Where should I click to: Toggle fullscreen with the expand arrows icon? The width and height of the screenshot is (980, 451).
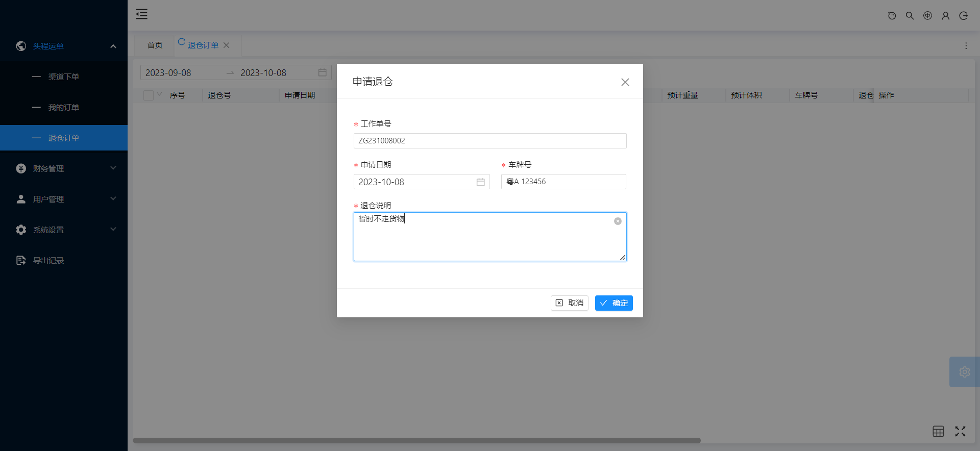960,431
